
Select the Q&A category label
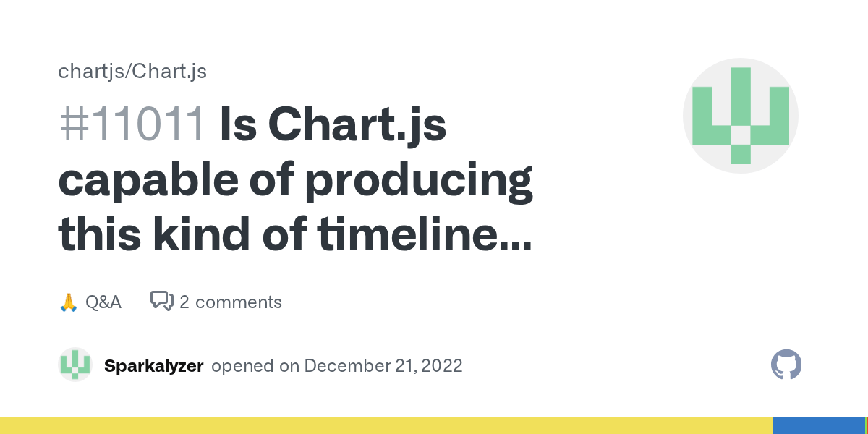tap(103, 302)
